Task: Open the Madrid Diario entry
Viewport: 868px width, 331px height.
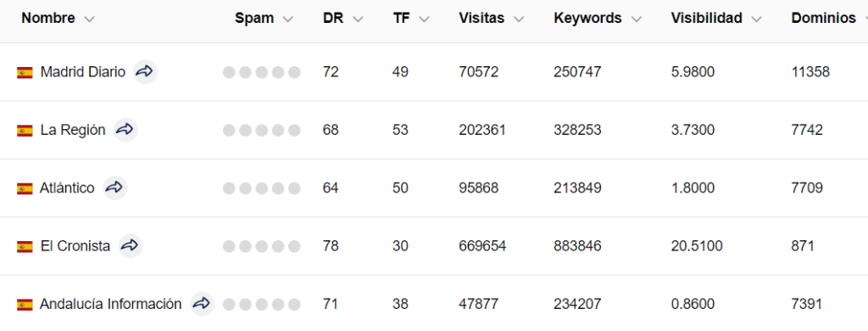Action: 83,72
